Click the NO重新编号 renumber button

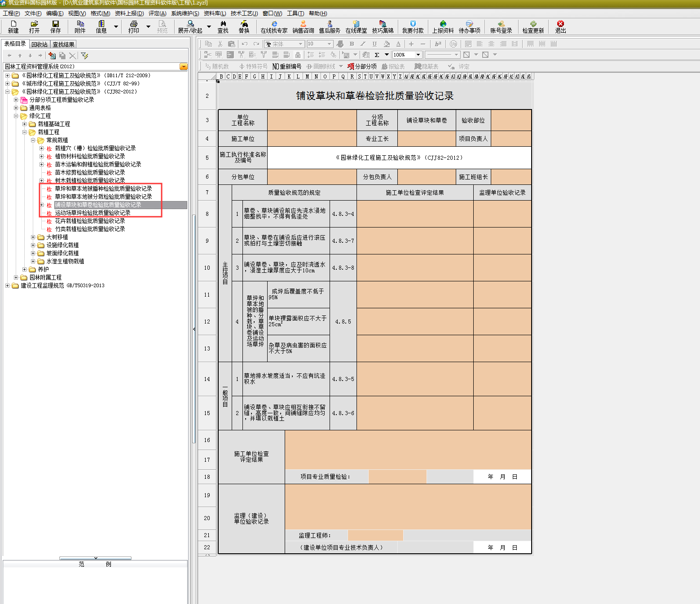[x=287, y=66]
